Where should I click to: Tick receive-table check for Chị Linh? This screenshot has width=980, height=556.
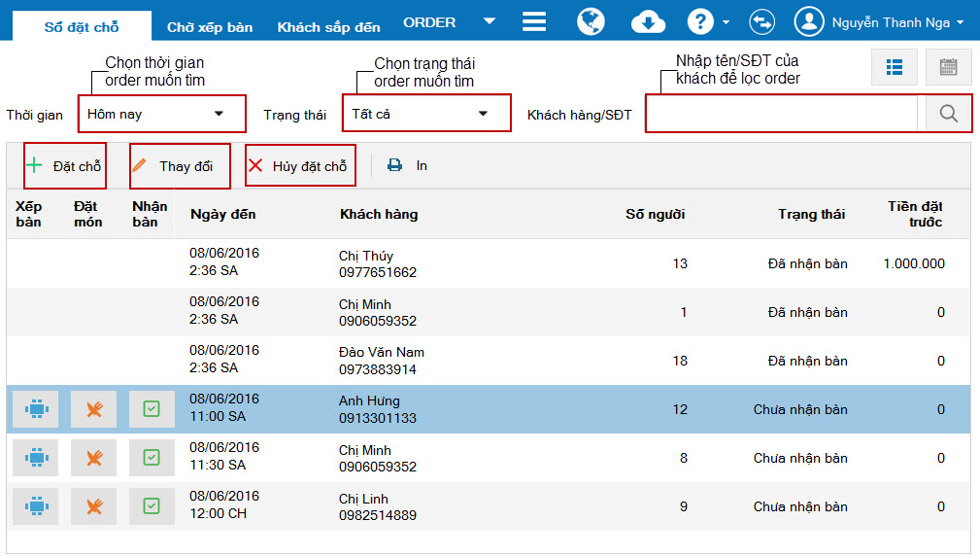pos(152,506)
